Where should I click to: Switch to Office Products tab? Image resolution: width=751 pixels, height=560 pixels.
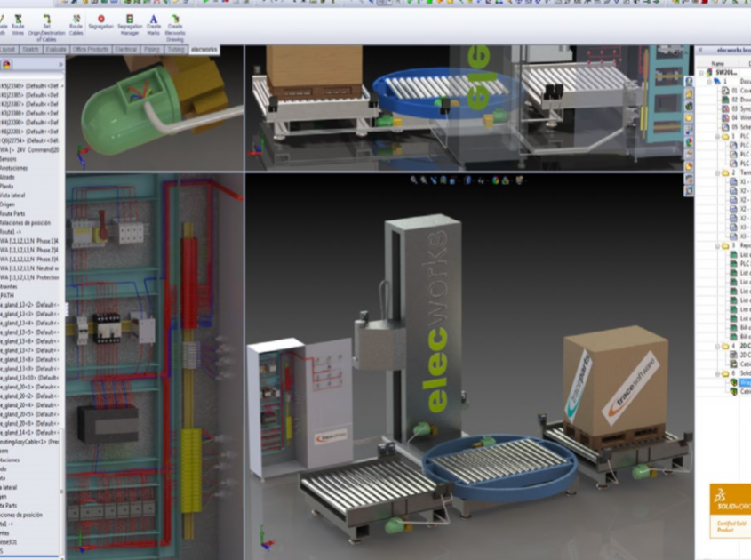91,50
